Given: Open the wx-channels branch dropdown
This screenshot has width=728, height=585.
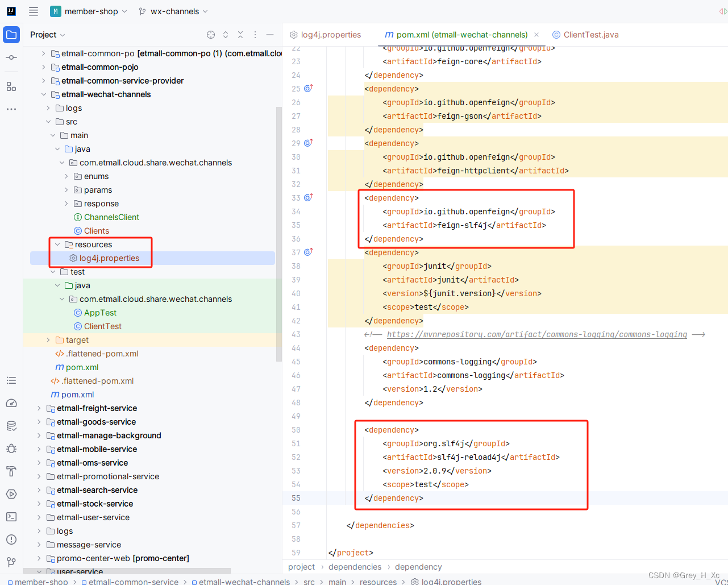Looking at the screenshot, I should pos(173,11).
